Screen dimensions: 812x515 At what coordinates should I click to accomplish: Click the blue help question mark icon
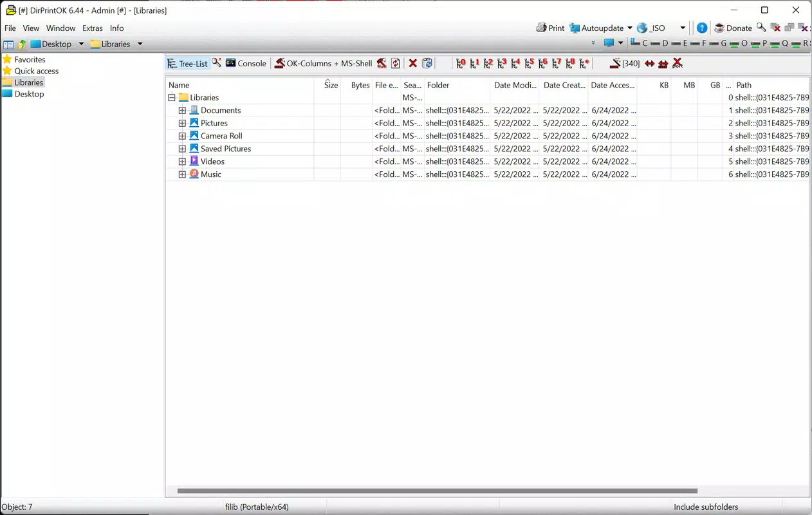(702, 28)
